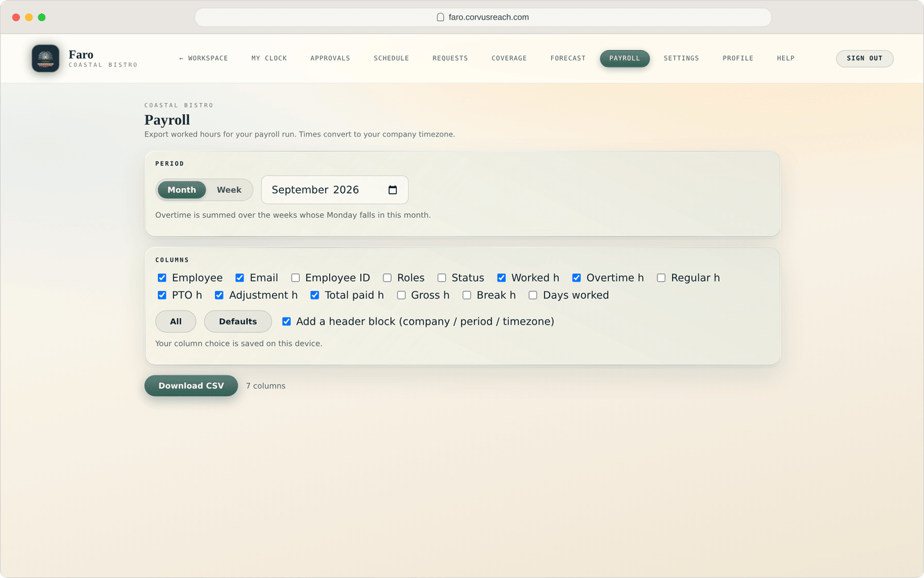Image resolution: width=924 pixels, height=578 pixels.
Task: Enable Regular h column
Action: 661,278
